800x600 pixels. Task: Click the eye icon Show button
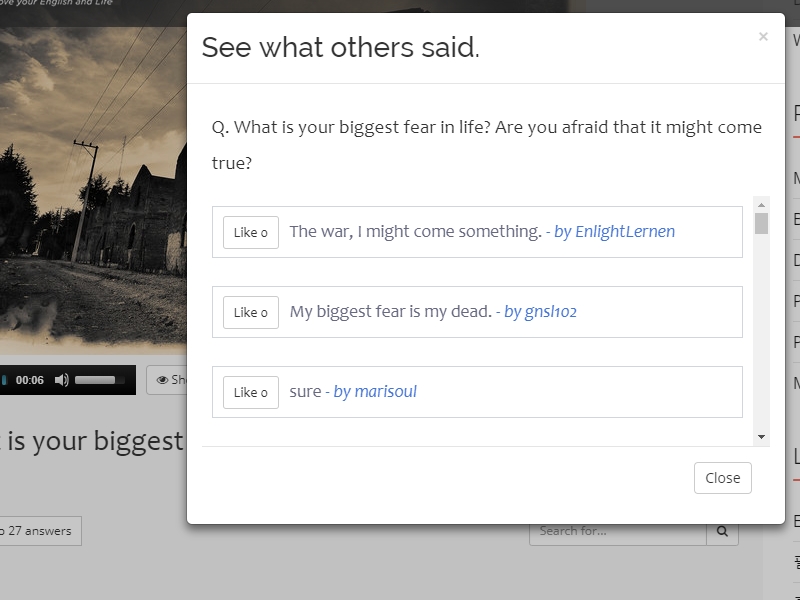167,380
